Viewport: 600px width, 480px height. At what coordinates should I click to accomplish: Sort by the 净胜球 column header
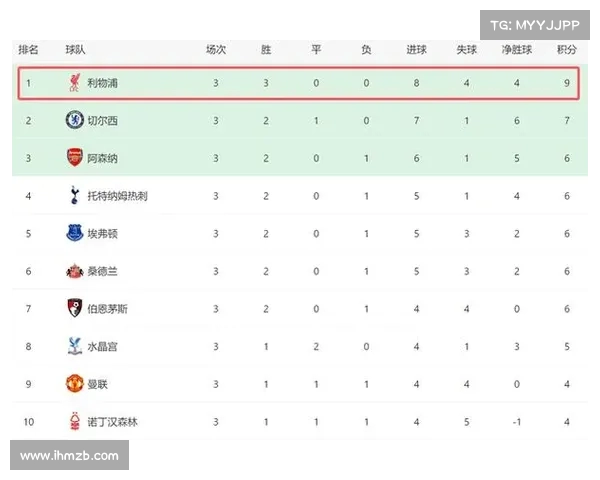517,50
